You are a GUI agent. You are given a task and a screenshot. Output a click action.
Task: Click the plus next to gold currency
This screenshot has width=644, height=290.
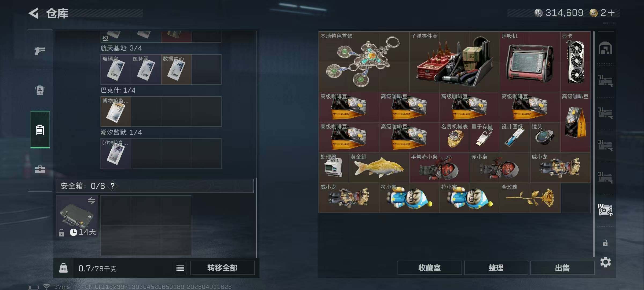click(611, 13)
